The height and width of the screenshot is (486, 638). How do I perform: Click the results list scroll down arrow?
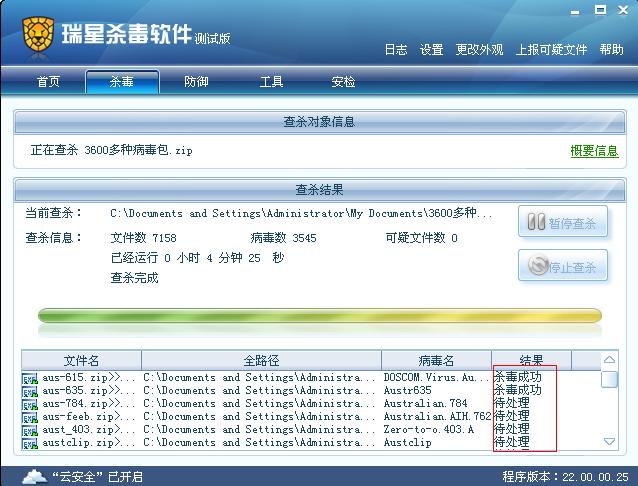(610, 441)
